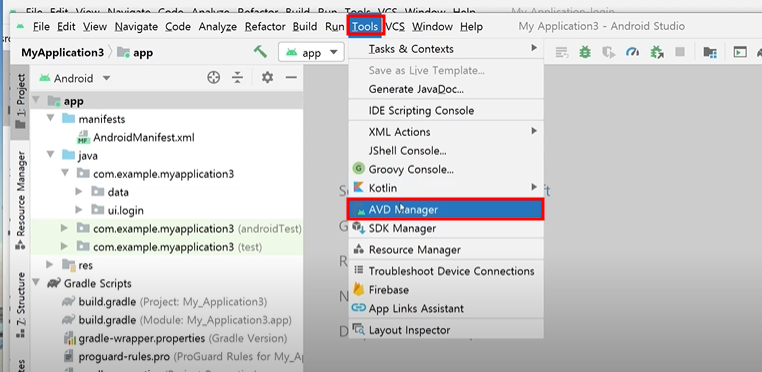This screenshot has height=372, width=762.
Task: Collapse the app module tree node
Action: pos(36,101)
